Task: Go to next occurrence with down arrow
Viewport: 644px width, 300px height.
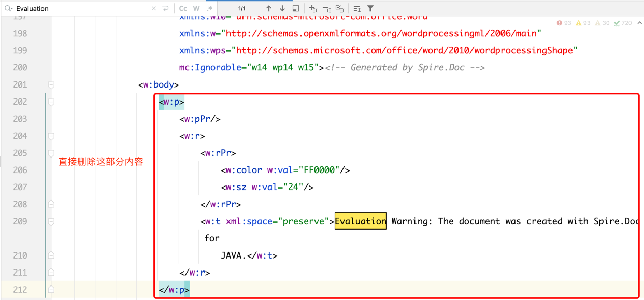Action: pos(282,8)
